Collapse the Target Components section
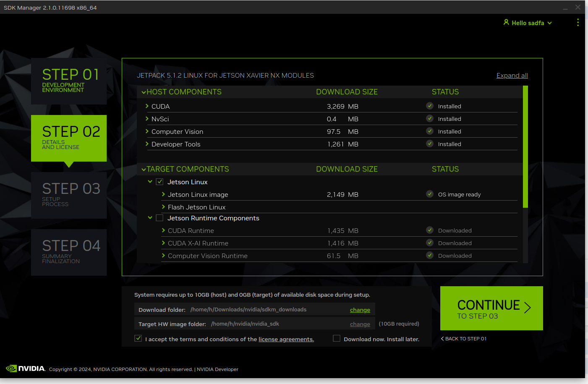Image resolution: width=588 pixels, height=384 pixels. click(144, 170)
